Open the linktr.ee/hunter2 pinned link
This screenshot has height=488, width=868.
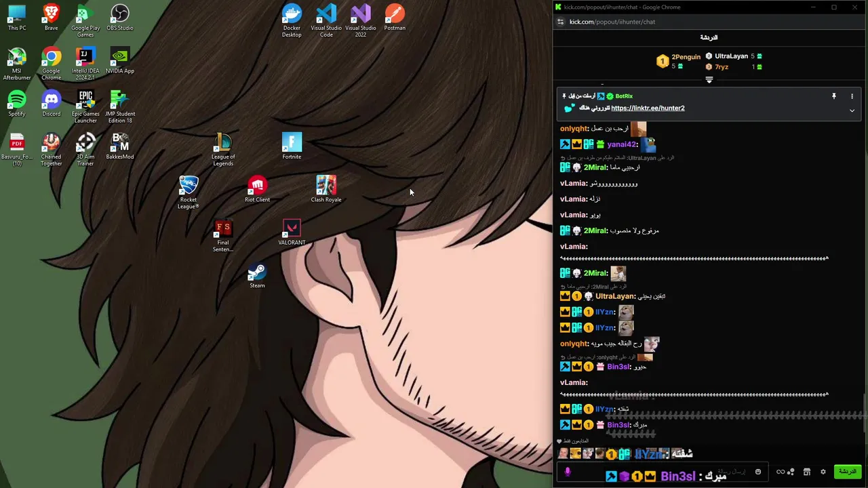click(x=648, y=108)
